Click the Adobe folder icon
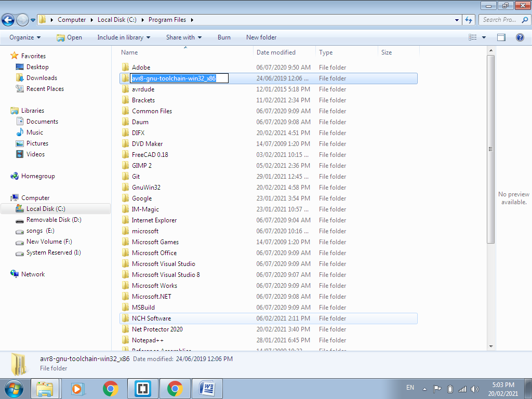Screen dimensions: 532x399 coord(126,67)
